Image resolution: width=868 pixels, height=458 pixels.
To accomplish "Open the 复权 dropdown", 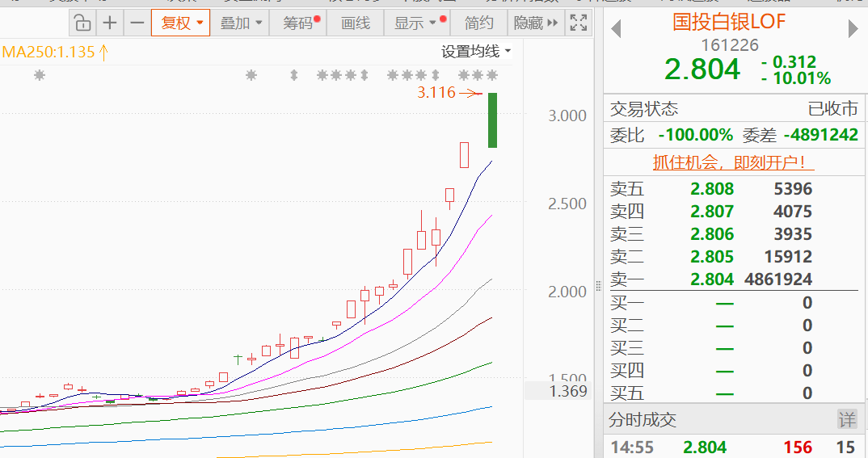I will 181,23.
